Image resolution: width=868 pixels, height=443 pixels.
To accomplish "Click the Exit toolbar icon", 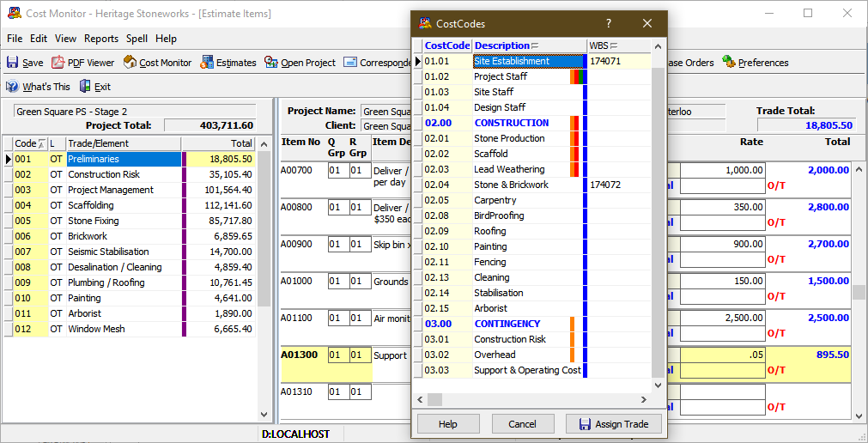I will (x=85, y=87).
